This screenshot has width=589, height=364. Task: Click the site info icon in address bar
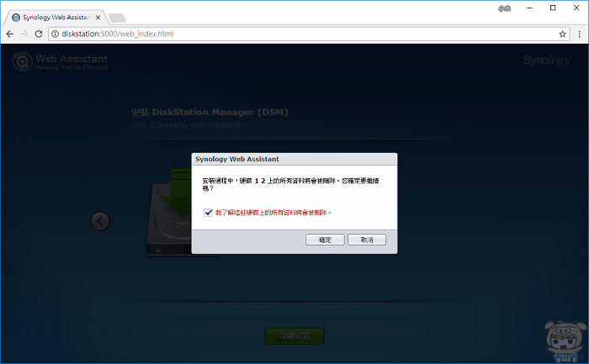point(56,34)
